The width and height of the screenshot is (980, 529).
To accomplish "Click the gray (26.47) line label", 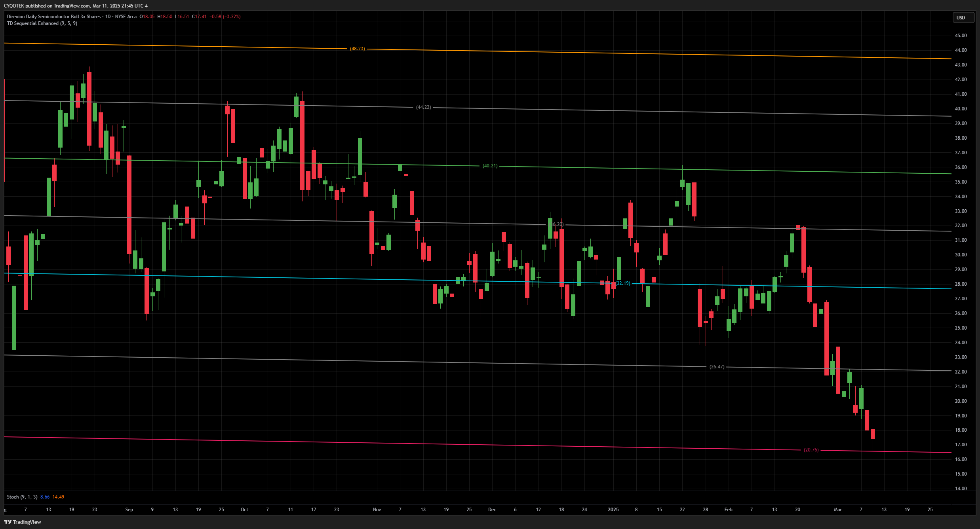I will pyautogui.click(x=717, y=367).
